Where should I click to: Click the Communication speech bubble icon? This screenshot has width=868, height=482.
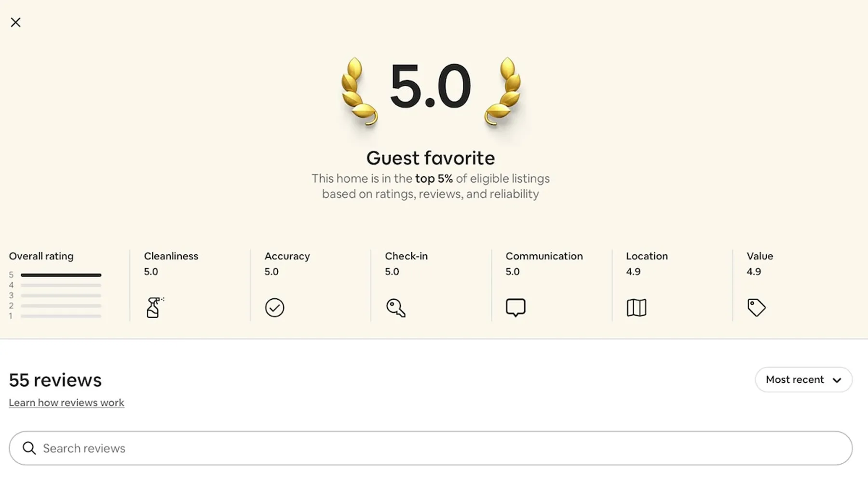click(515, 308)
